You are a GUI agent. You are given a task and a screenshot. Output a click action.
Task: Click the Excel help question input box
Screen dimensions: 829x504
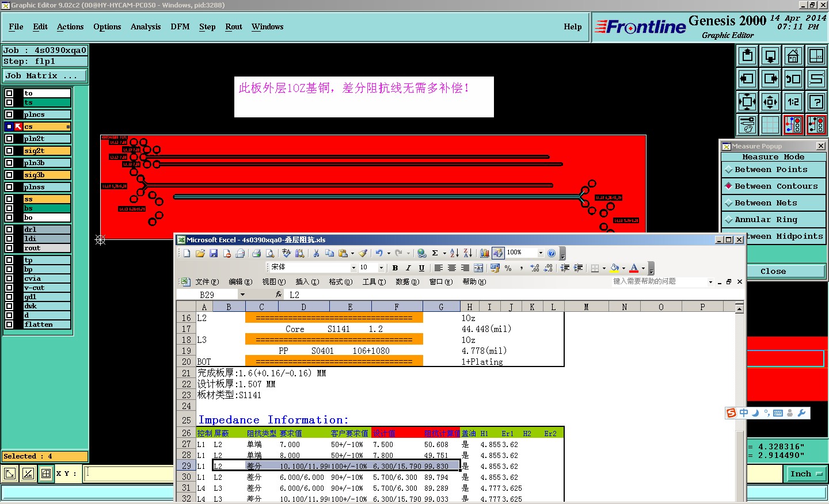[659, 282]
